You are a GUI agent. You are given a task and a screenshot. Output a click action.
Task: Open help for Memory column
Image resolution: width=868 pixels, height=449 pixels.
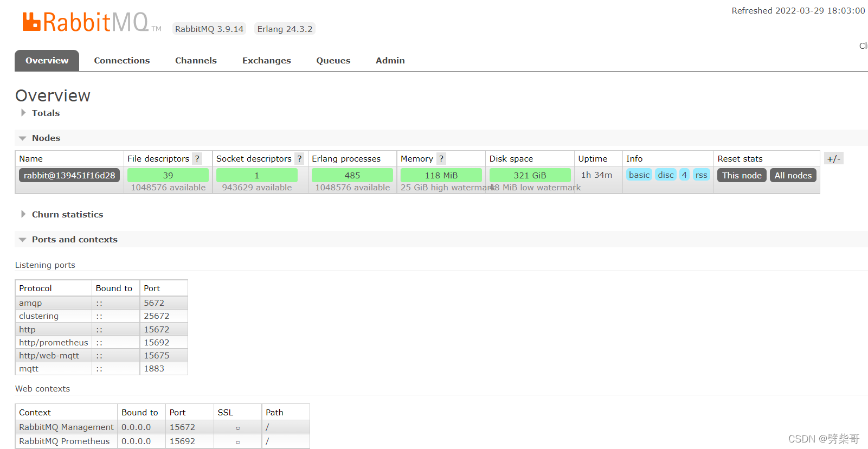point(441,158)
